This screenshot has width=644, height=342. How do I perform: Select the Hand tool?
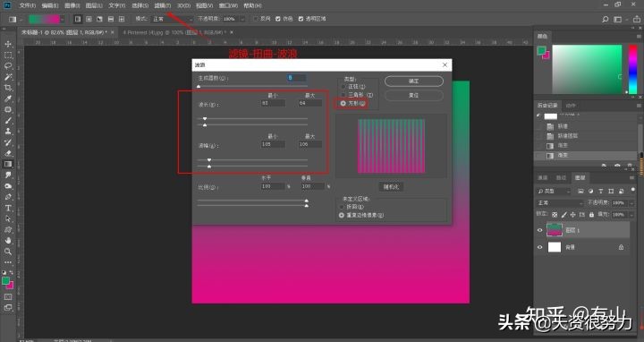point(8,241)
